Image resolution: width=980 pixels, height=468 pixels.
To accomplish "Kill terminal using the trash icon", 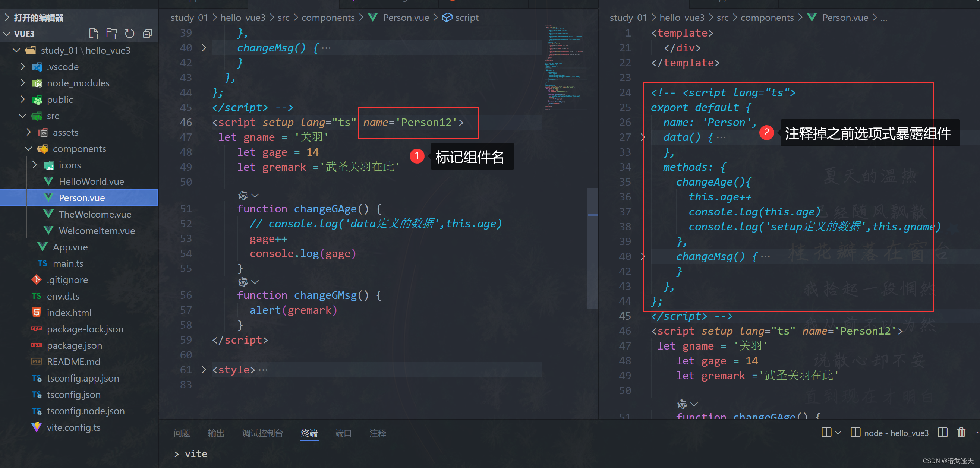I will pyautogui.click(x=961, y=433).
